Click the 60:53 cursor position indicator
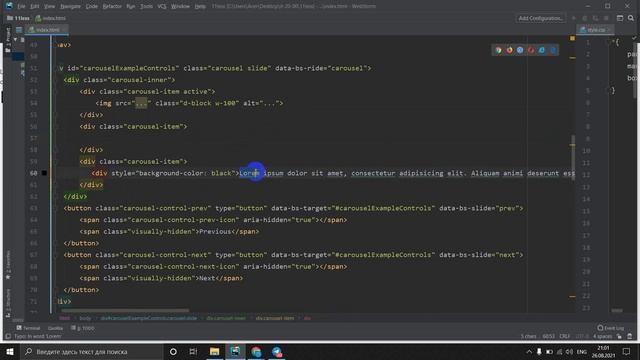Viewport: 640px width, 360px height. coord(548,336)
